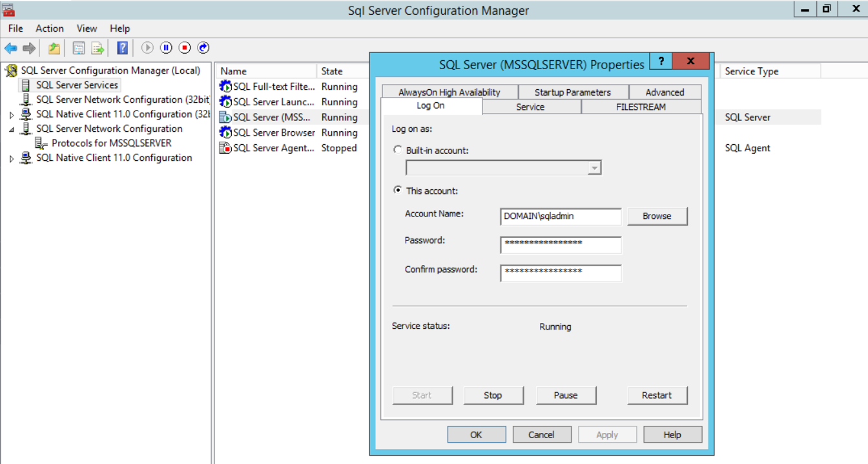The height and width of the screenshot is (464, 868).
Task: Click the Pause Service toolbar icon
Action: pyautogui.click(x=166, y=48)
